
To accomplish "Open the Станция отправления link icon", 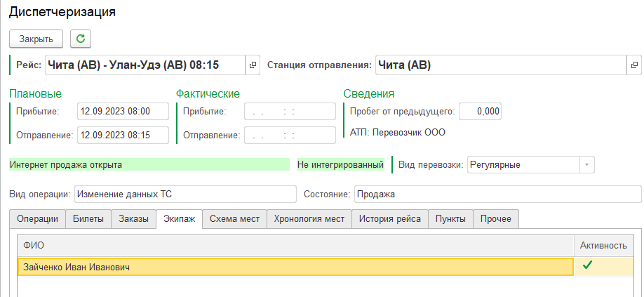I will 634,65.
